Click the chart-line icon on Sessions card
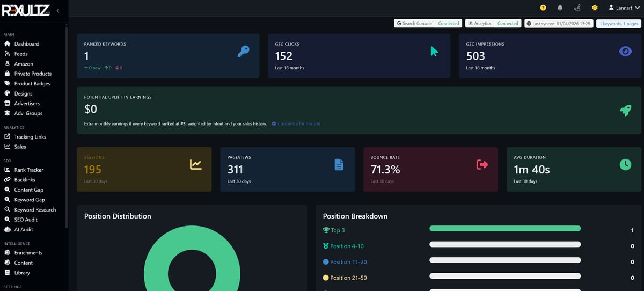644x291 pixels. pos(195,165)
